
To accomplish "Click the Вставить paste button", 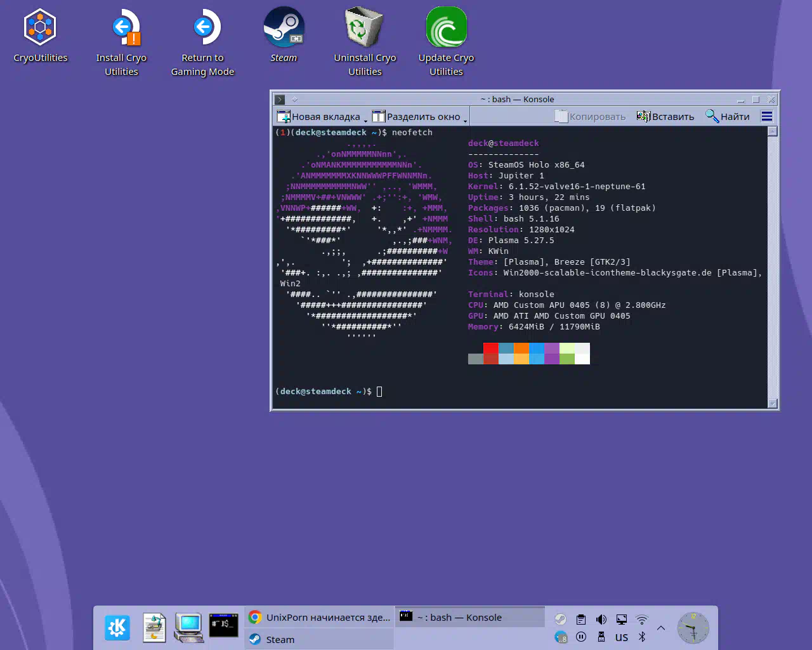I will pos(665,116).
